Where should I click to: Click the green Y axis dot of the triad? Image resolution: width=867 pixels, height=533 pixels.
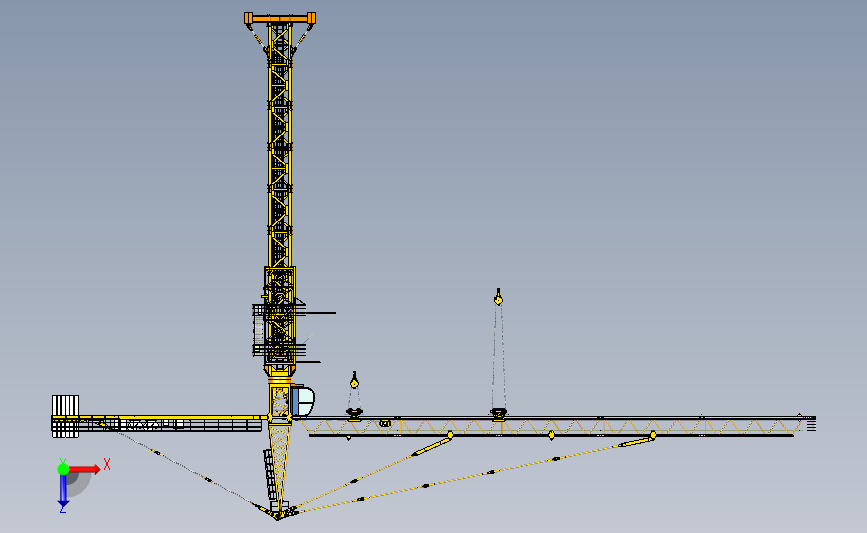pyautogui.click(x=63, y=469)
